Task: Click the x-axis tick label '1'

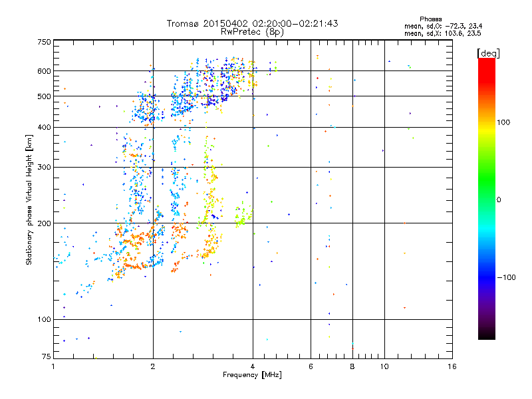Action: [x=53, y=366]
